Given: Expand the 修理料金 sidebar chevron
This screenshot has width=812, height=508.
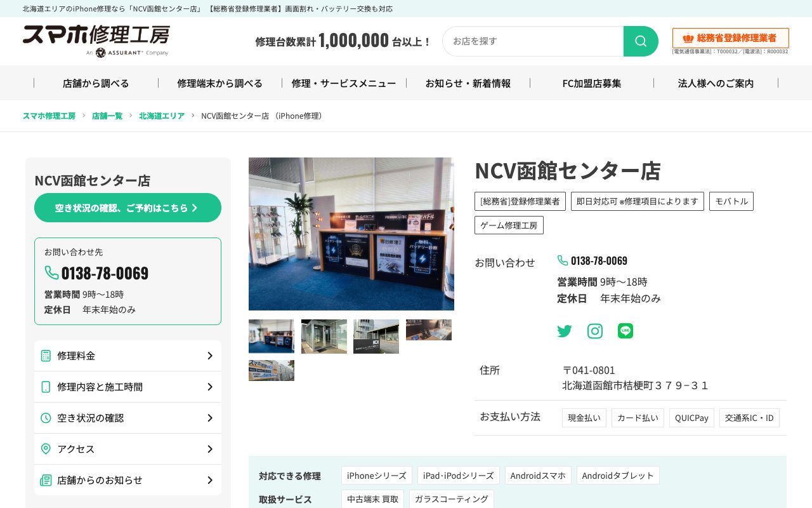Looking at the screenshot, I should [x=210, y=356].
